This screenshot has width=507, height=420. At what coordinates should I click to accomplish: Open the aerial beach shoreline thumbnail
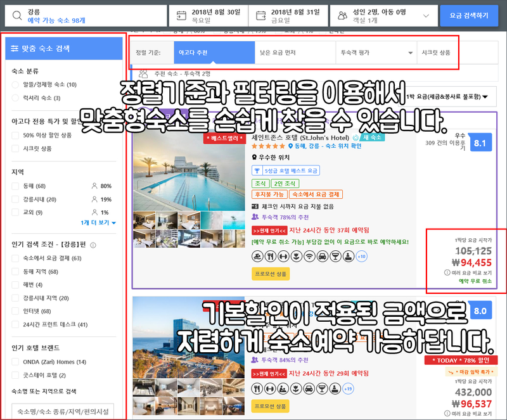tap(212, 220)
